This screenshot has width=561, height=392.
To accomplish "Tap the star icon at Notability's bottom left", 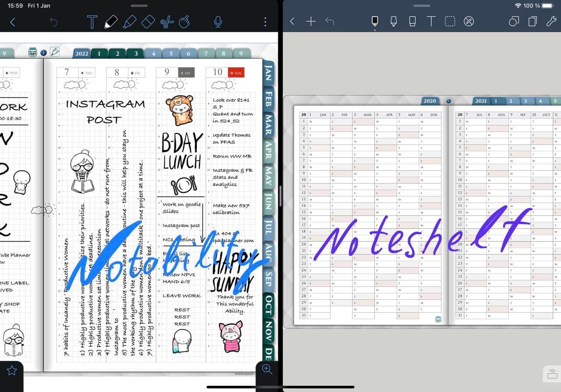I will pos(12,371).
